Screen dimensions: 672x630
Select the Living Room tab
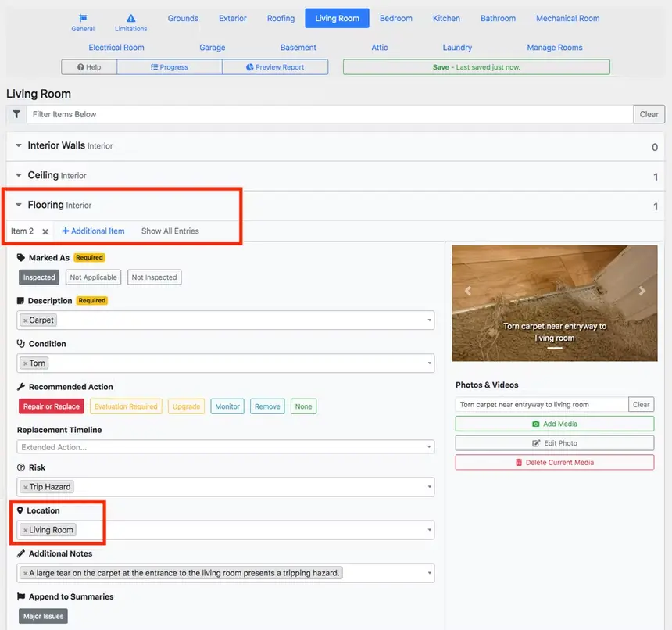(337, 19)
